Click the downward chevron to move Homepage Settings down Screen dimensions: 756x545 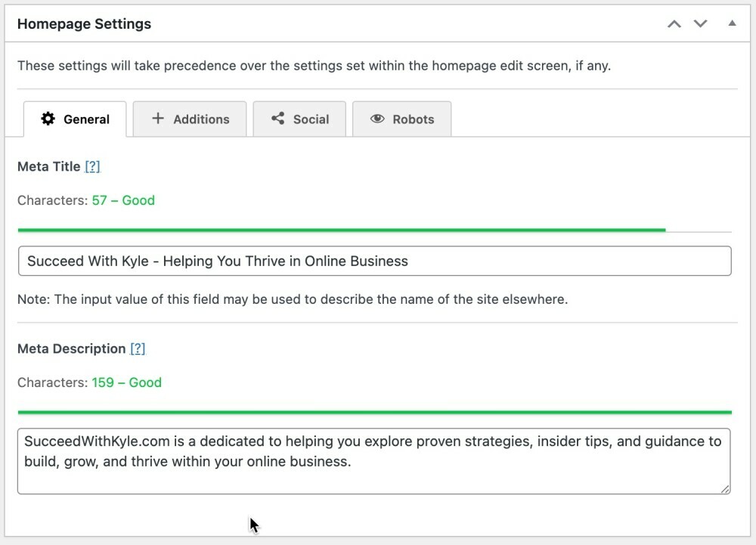[x=699, y=23]
